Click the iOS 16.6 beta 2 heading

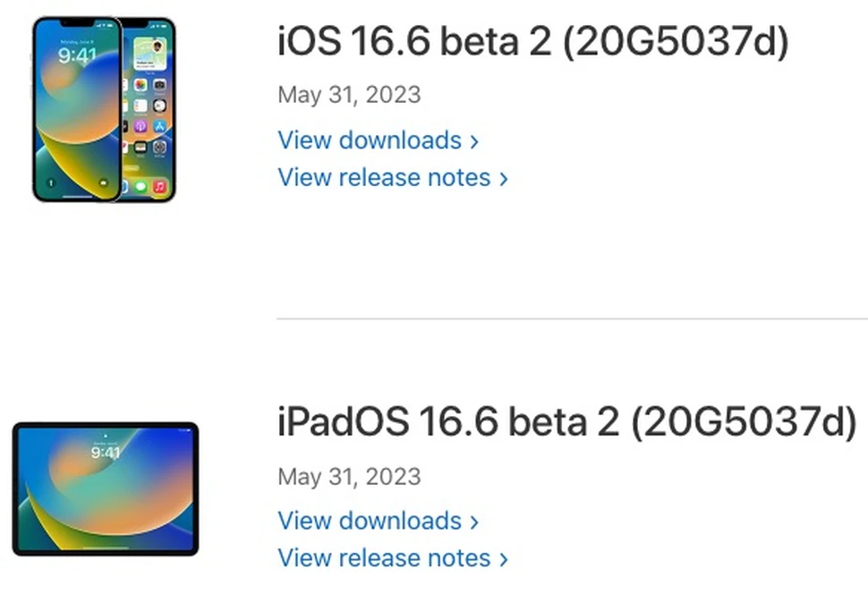pos(532,42)
